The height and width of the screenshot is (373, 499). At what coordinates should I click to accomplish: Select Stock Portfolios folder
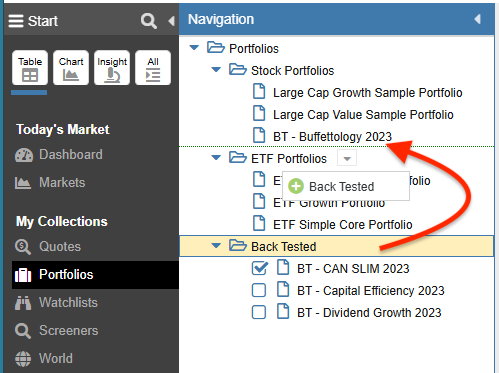click(292, 71)
